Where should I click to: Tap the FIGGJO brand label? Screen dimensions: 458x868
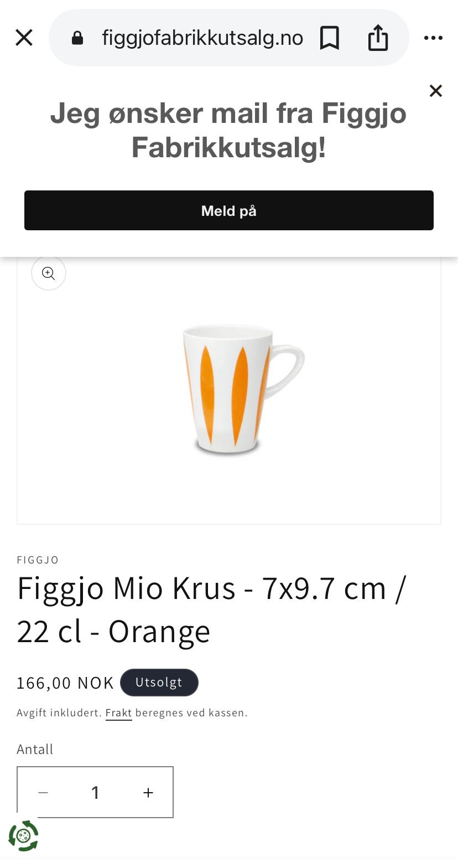tap(38, 560)
